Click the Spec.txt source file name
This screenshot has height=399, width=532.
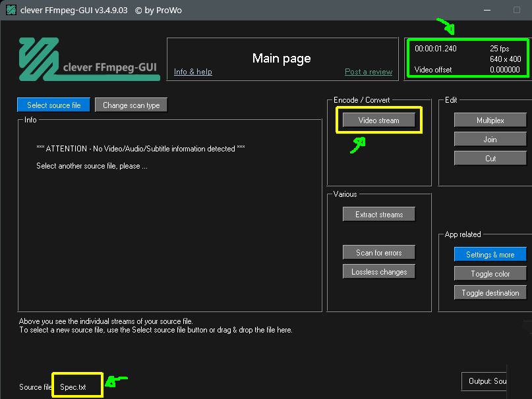point(73,387)
